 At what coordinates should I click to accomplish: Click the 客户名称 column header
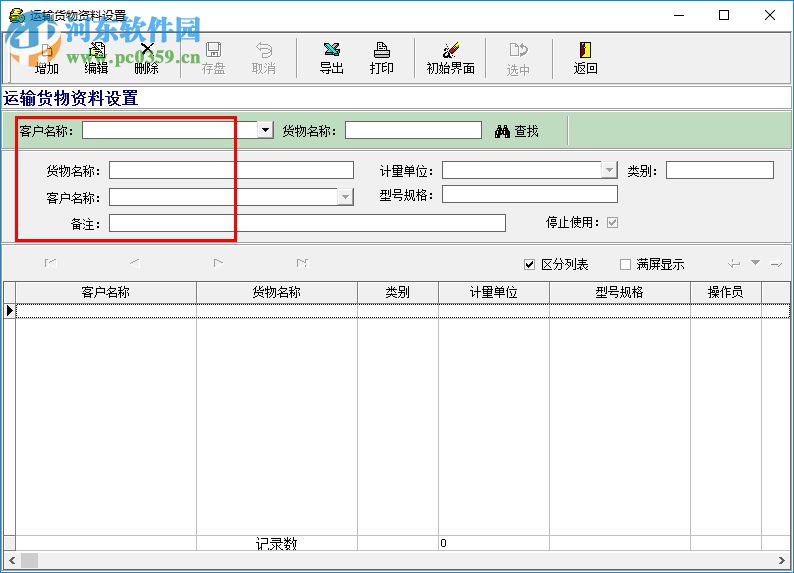pyautogui.click(x=106, y=292)
